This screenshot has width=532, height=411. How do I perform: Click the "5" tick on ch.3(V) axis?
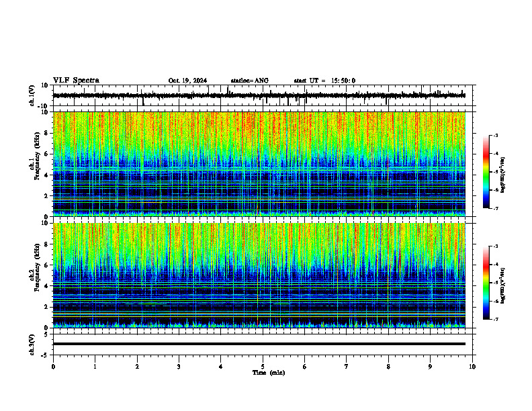click(46, 334)
